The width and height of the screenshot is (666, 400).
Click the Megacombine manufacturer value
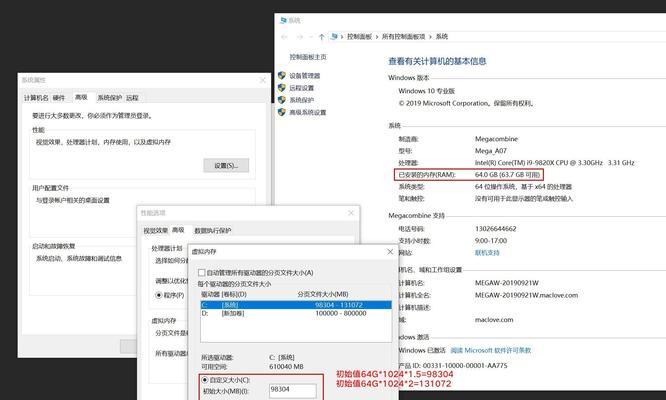pos(496,139)
